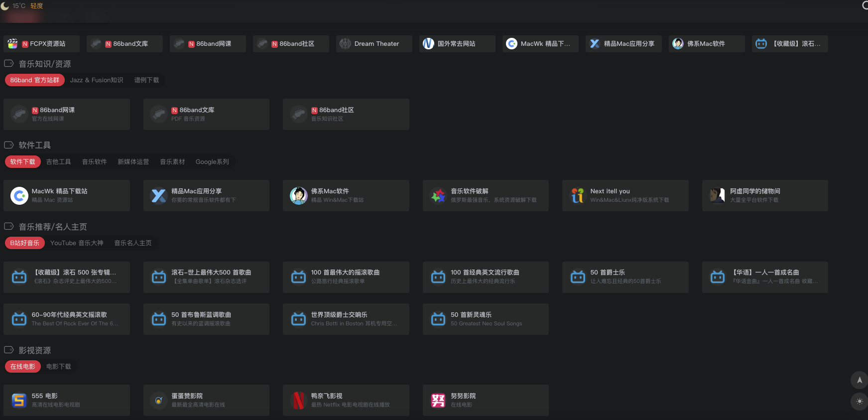Select the 软件下载 tab
This screenshot has width=868, height=420.
(x=23, y=162)
